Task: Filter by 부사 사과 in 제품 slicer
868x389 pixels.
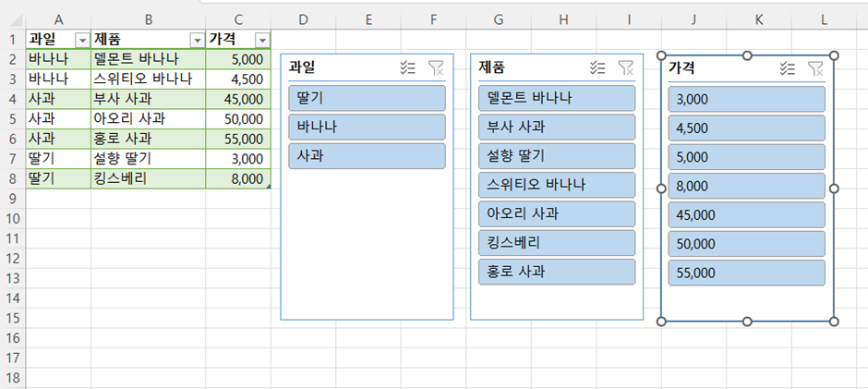Action: tap(557, 127)
